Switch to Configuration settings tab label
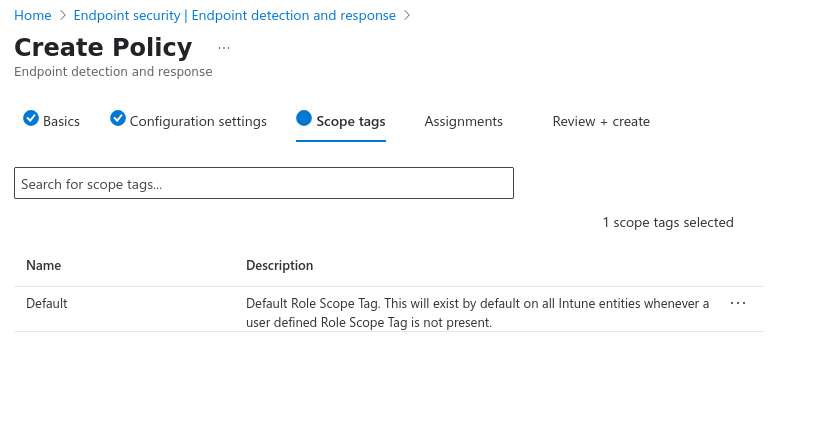The height and width of the screenshot is (429, 833). [198, 121]
